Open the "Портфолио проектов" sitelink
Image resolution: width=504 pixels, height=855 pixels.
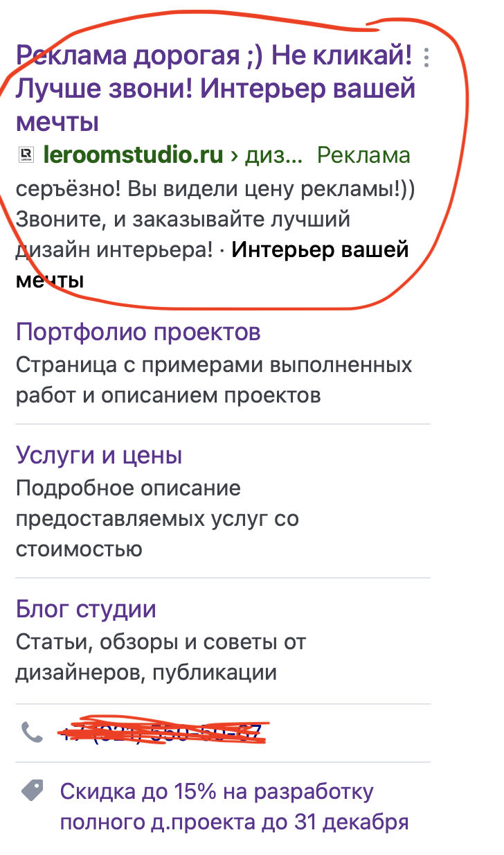pyautogui.click(x=138, y=332)
